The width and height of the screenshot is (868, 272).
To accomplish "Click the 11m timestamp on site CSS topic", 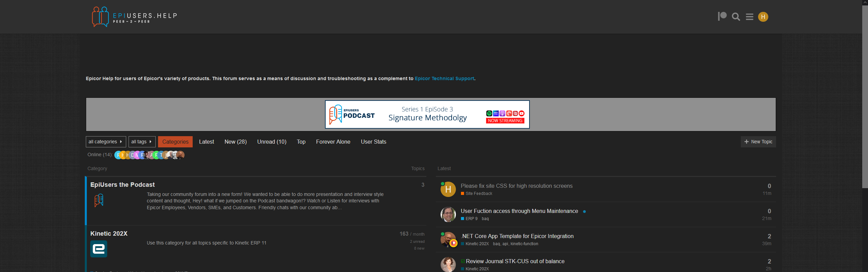I will 767,194.
